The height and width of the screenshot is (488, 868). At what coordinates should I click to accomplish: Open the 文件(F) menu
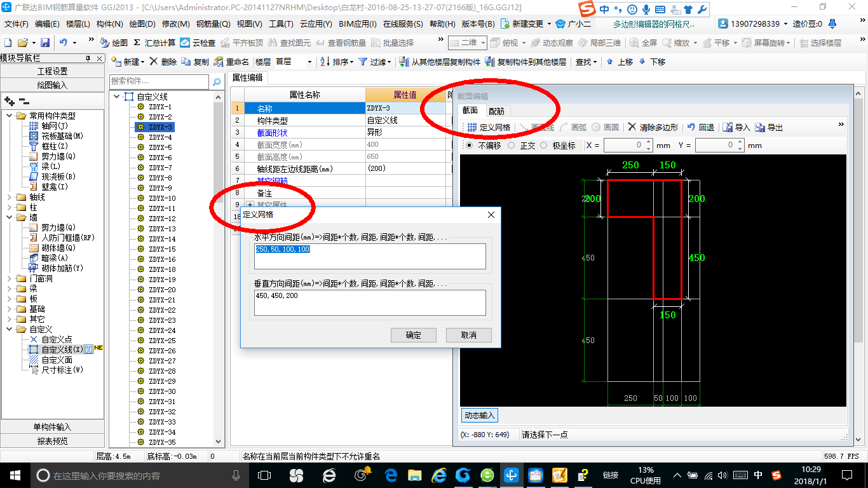point(16,24)
